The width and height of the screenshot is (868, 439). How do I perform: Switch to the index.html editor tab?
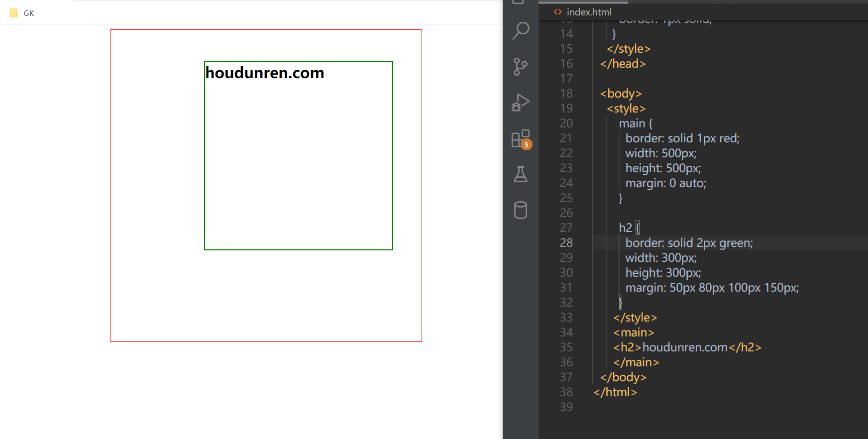pyautogui.click(x=588, y=12)
